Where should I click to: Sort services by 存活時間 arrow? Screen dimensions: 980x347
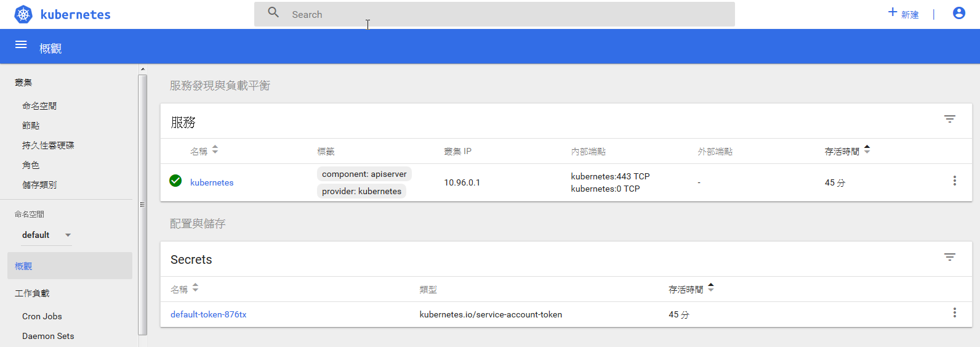[867, 150]
